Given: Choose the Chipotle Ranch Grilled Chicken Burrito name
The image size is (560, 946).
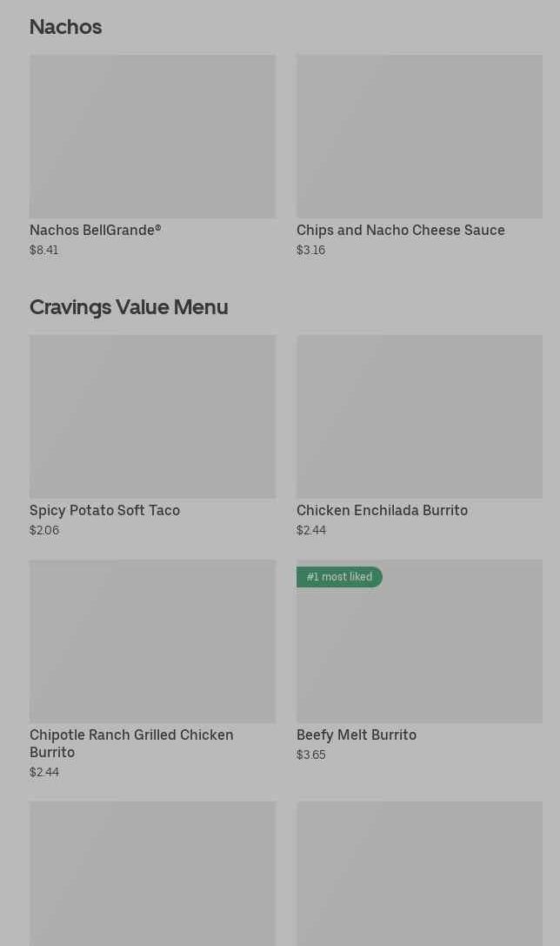Looking at the screenshot, I should click(130, 743).
